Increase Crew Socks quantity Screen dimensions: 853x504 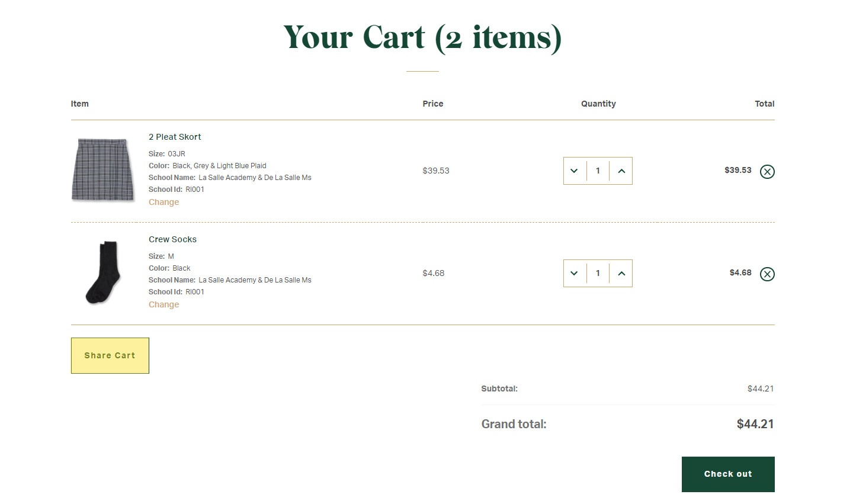621,274
